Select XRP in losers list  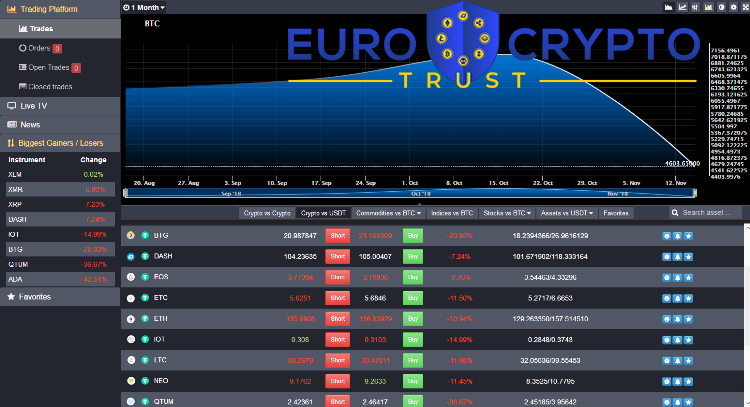[60, 204]
